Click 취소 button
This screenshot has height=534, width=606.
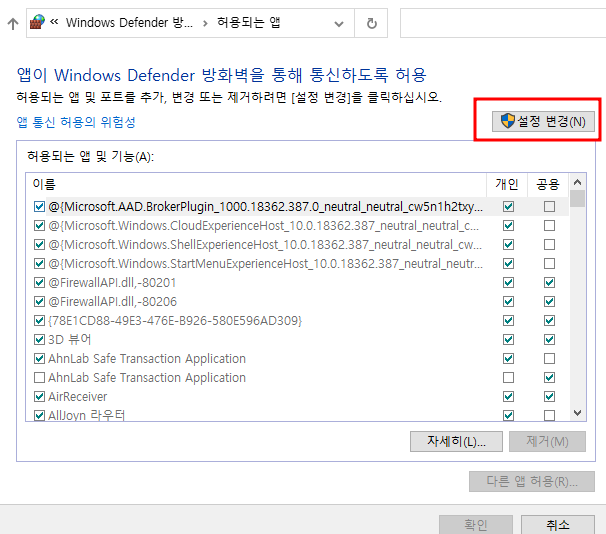[x=558, y=524]
